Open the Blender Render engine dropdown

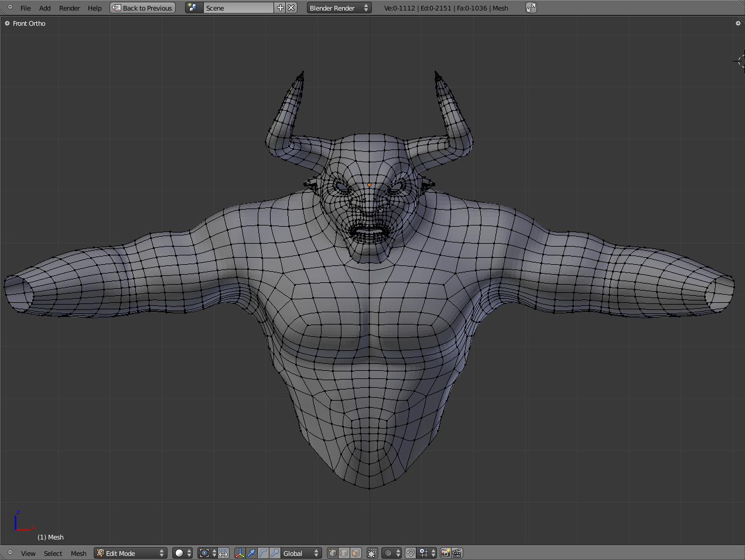(339, 8)
